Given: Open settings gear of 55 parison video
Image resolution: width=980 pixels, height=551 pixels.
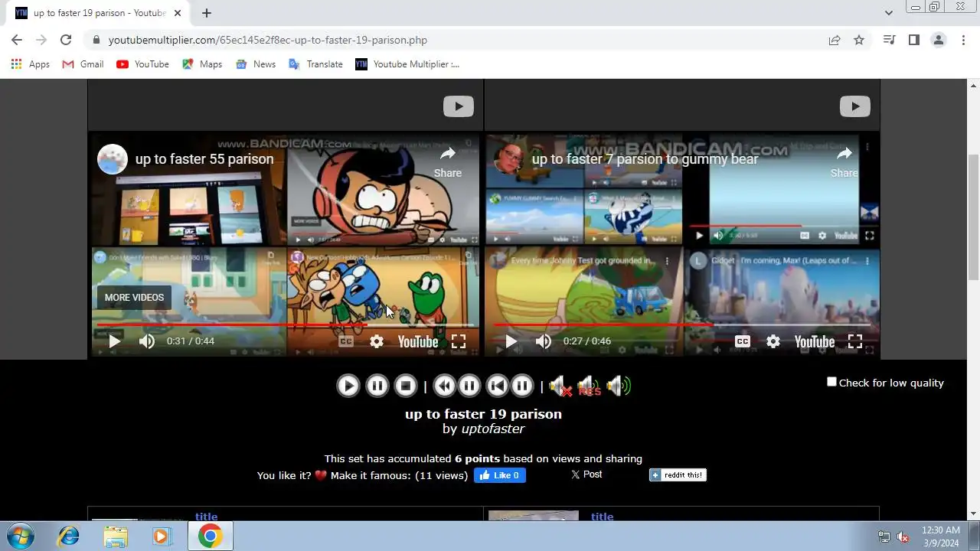Looking at the screenshot, I should pyautogui.click(x=377, y=341).
